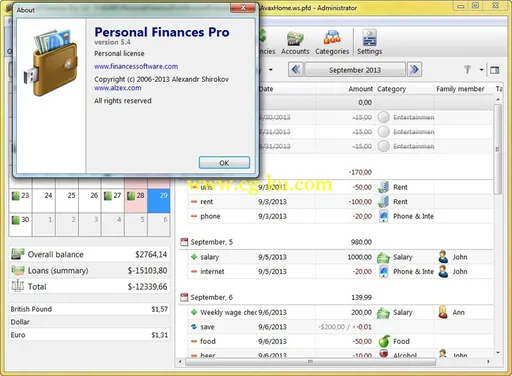Click the Rent building icon on -100,00 row

383,202
